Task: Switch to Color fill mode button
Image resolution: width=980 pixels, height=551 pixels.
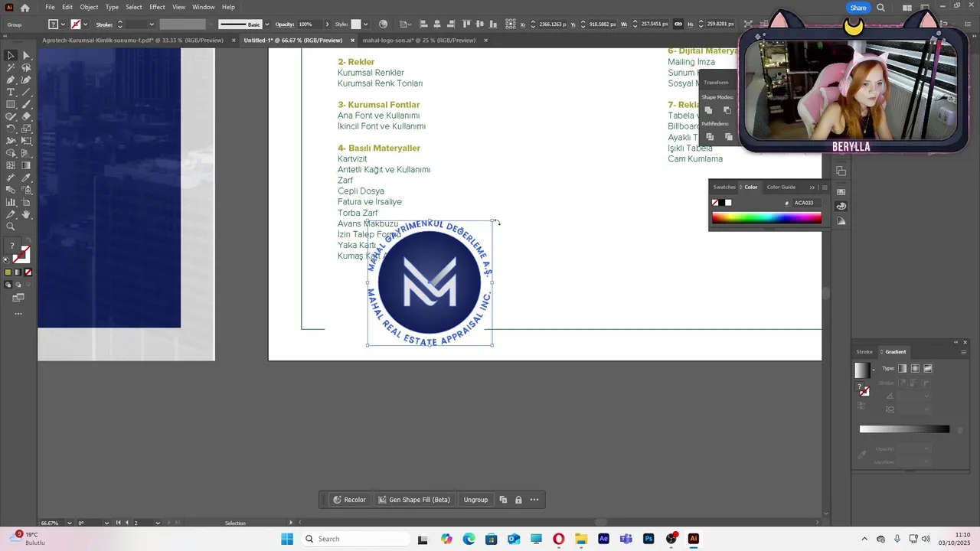Action: tap(8, 272)
